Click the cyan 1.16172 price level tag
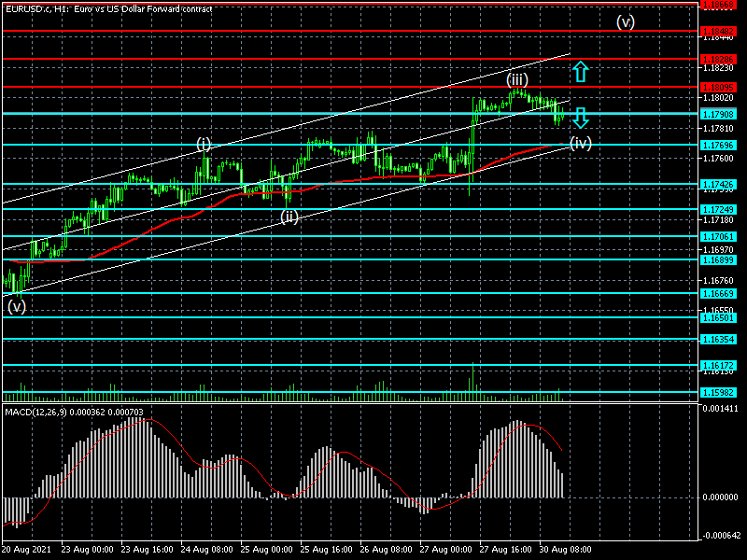 [718, 366]
